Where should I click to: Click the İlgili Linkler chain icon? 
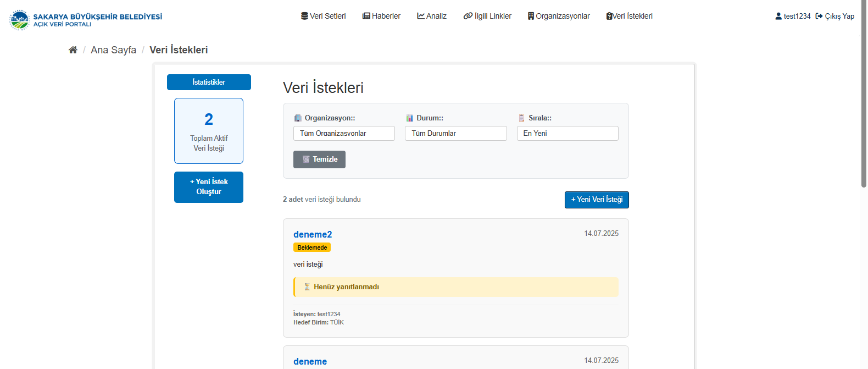[x=468, y=16]
